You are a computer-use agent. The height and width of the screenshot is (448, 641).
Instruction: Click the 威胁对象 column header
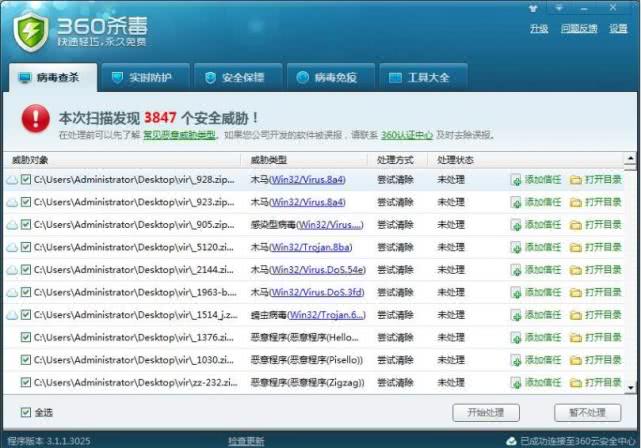[122, 159]
